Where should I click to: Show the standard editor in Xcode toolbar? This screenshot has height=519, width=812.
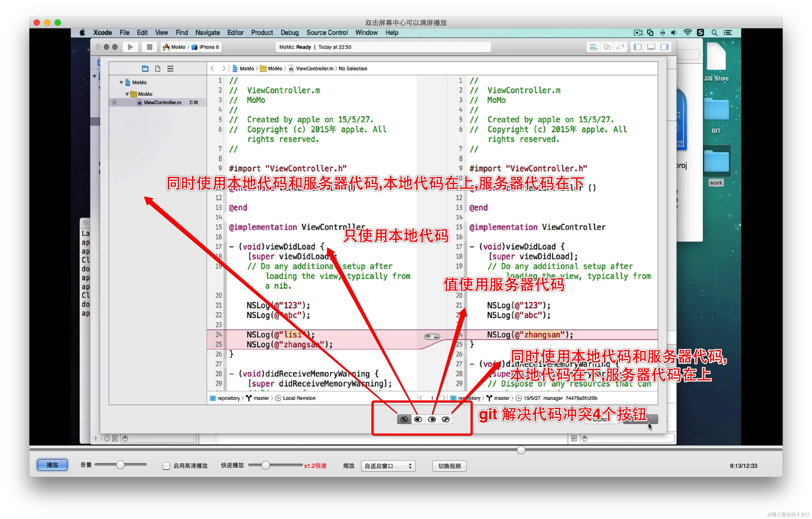tap(593, 47)
